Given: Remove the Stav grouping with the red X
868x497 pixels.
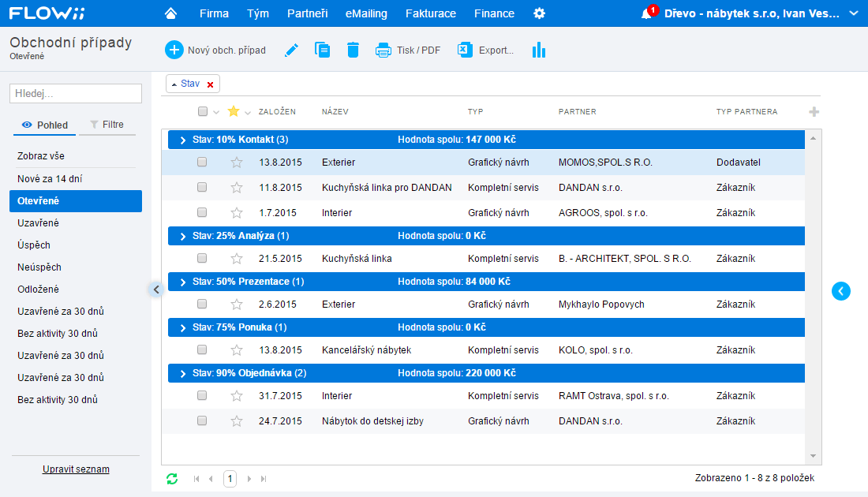Looking at the screenshot, I should coord(211,84).
